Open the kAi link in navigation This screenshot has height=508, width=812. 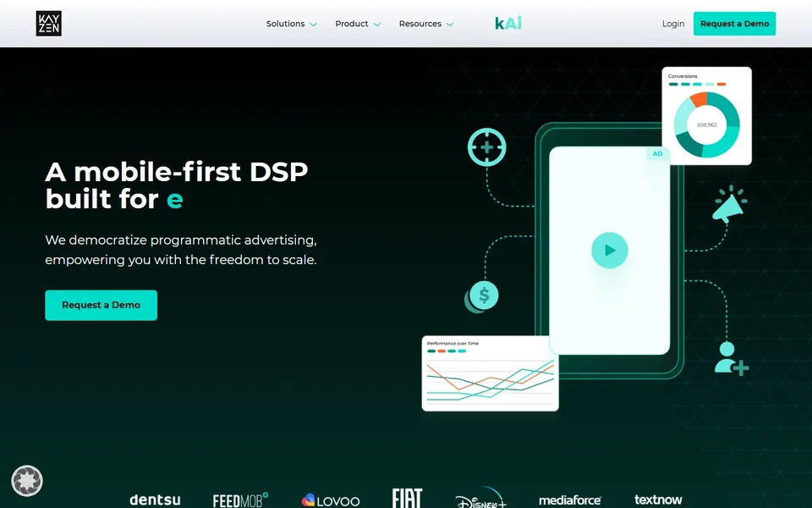tap(508, 24)
